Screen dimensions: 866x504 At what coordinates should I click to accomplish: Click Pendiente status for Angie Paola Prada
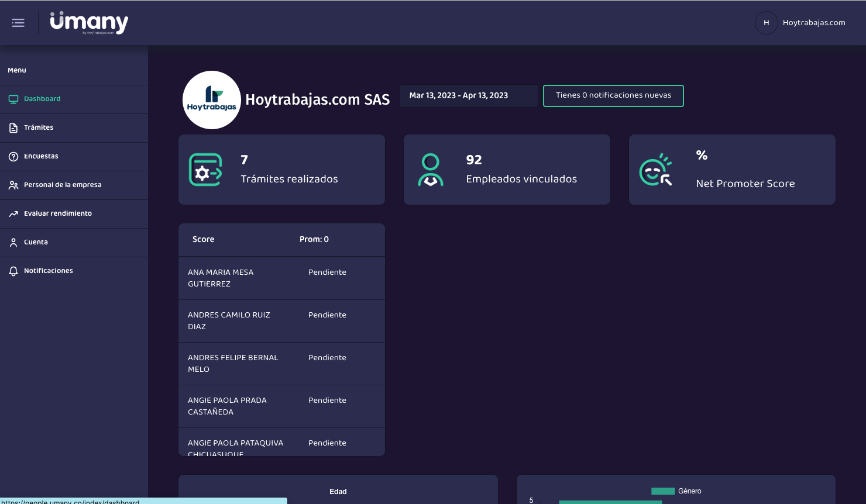tap(327, 401)
